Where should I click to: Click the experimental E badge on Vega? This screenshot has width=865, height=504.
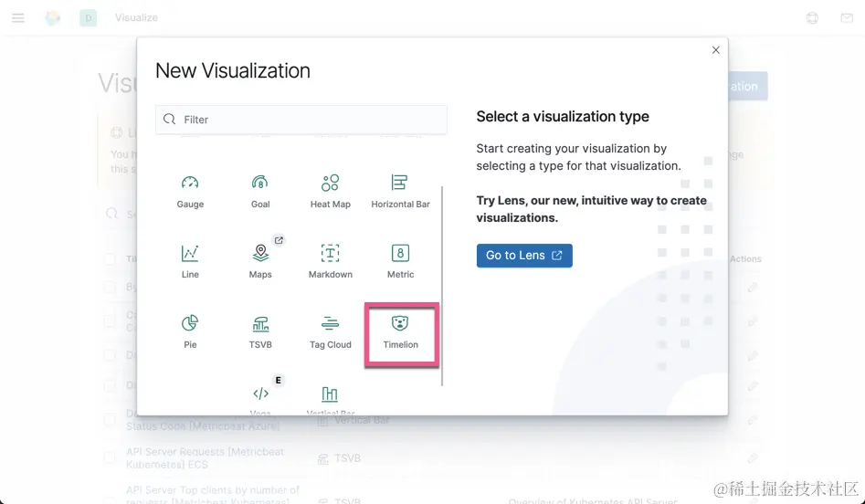(278, 380)
